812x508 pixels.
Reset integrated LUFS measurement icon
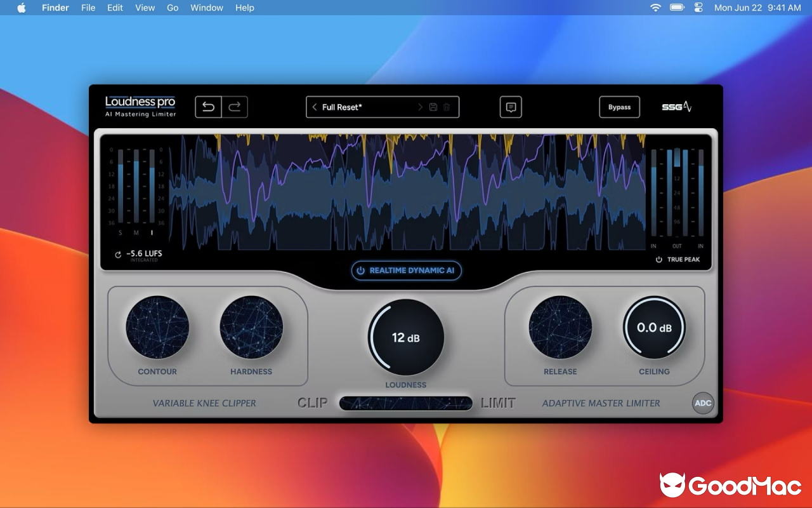click(117, 255)
